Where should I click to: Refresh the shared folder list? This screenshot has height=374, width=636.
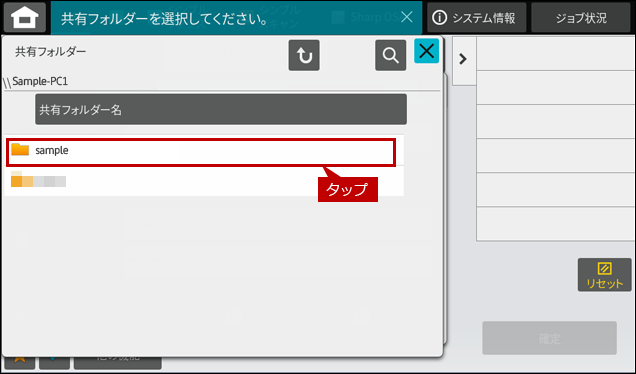(x=304, y=55)
